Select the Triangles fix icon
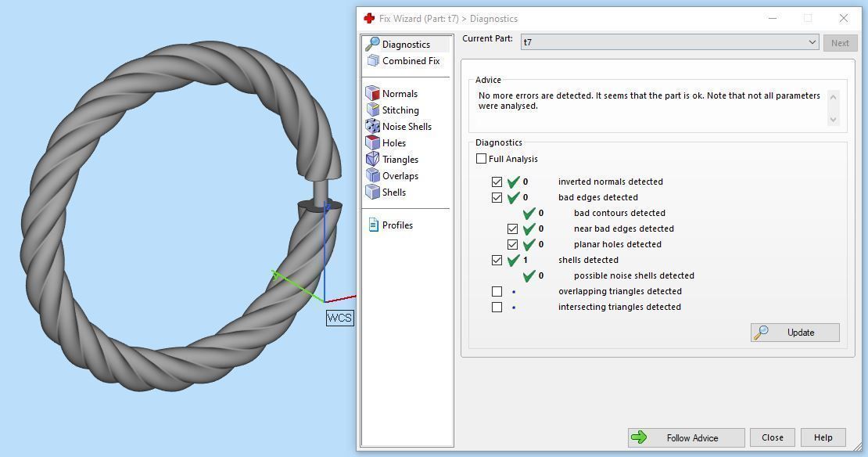Image resolution: width=868 pixels, height=457 pixels. coord(372,160)
